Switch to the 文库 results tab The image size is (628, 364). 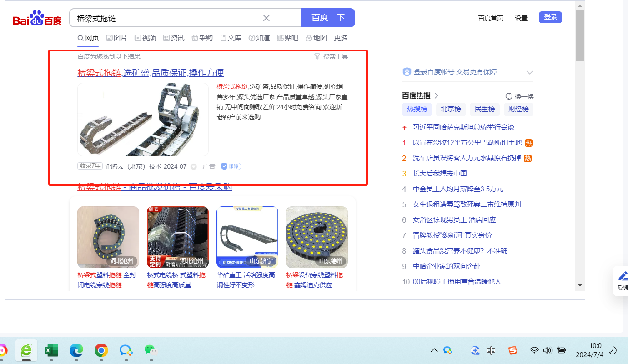231,38
